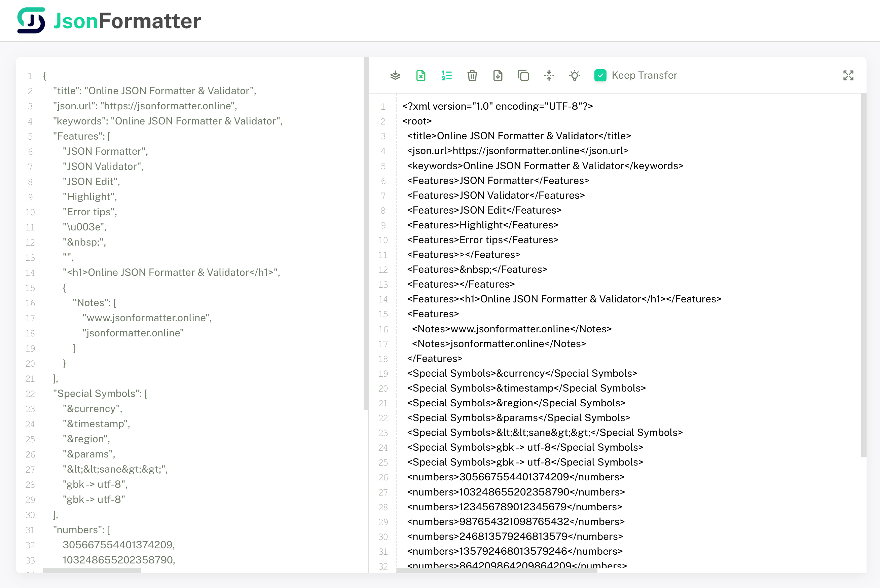Screen dimensions: 880x588
Task: Click the "json.url" line in JSON editor
Action: (145, 106)
